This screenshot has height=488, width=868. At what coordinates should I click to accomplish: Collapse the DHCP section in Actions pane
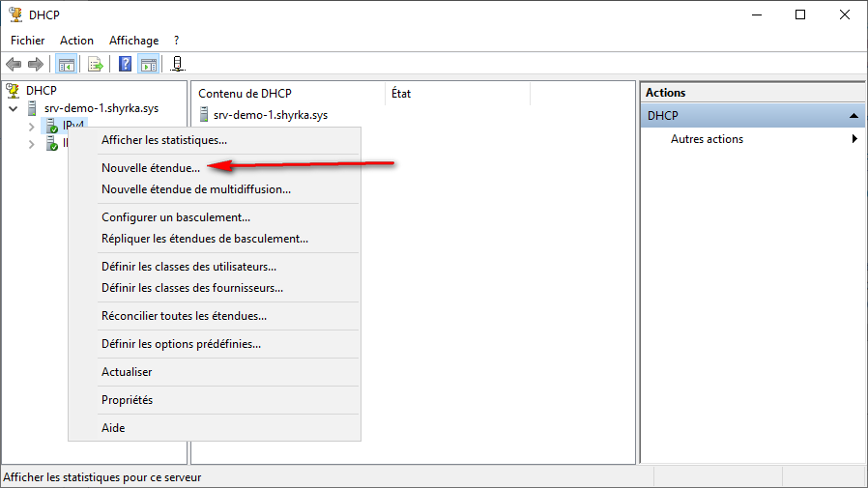click(854, 115)
